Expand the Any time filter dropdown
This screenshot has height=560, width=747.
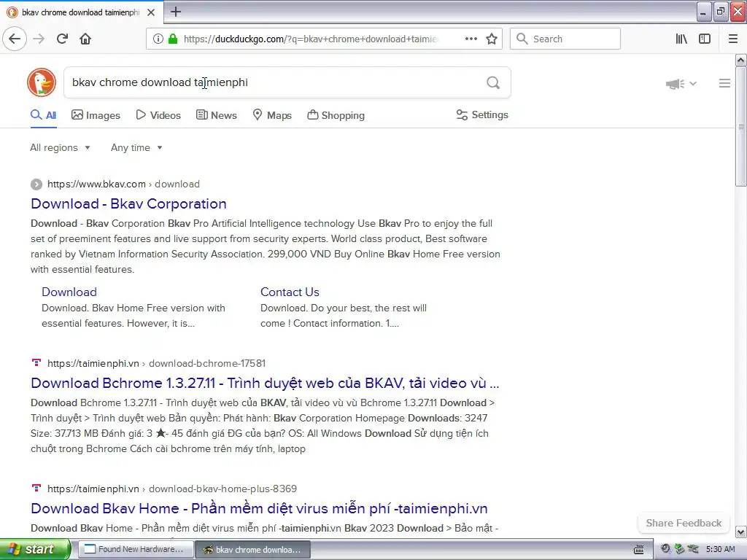pos(136,147)
